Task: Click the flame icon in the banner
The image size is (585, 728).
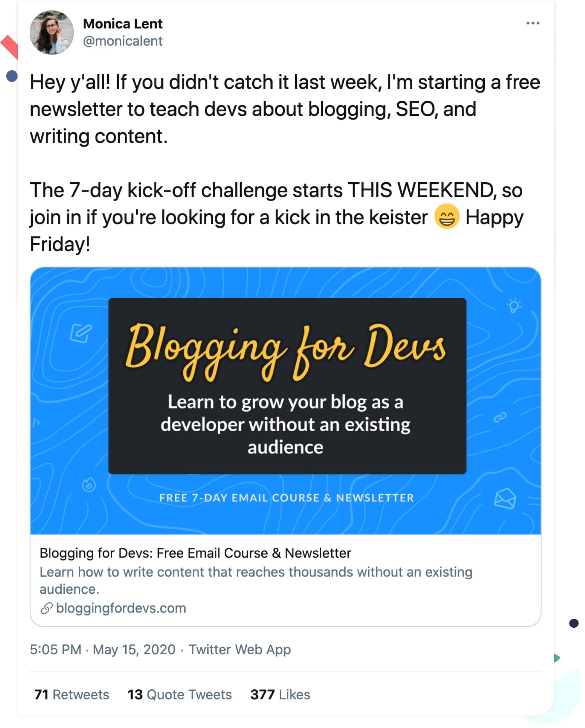Action: 89,484
